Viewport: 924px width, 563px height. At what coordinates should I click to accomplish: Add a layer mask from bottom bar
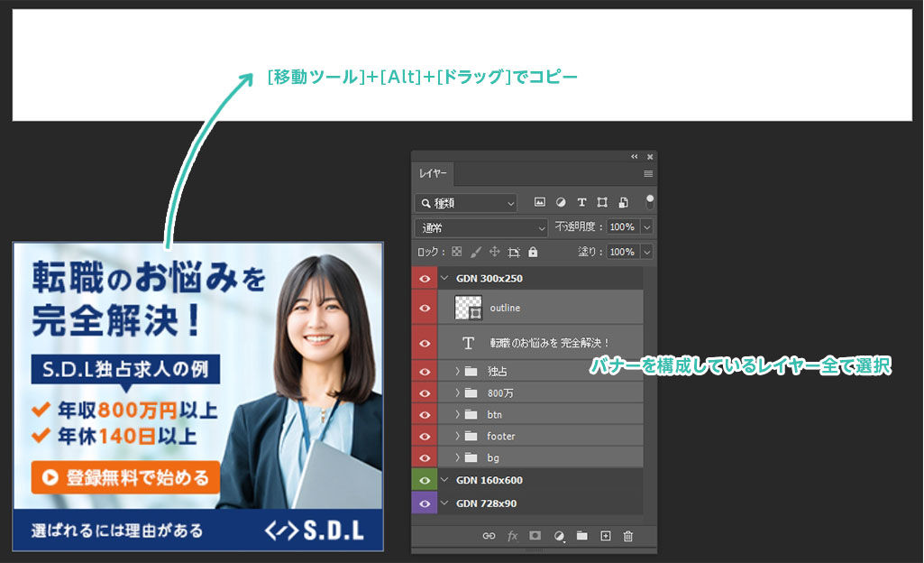(535, 536)
